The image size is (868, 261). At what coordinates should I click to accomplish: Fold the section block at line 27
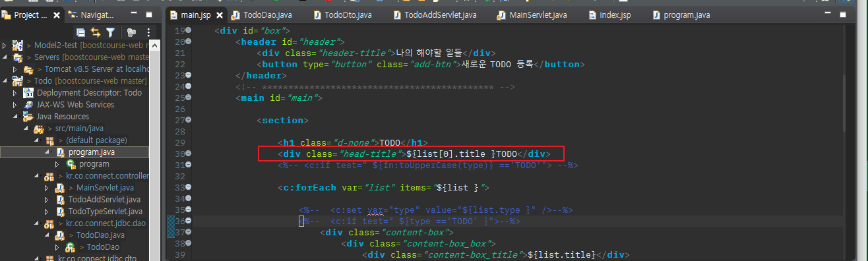pos(189,121)
